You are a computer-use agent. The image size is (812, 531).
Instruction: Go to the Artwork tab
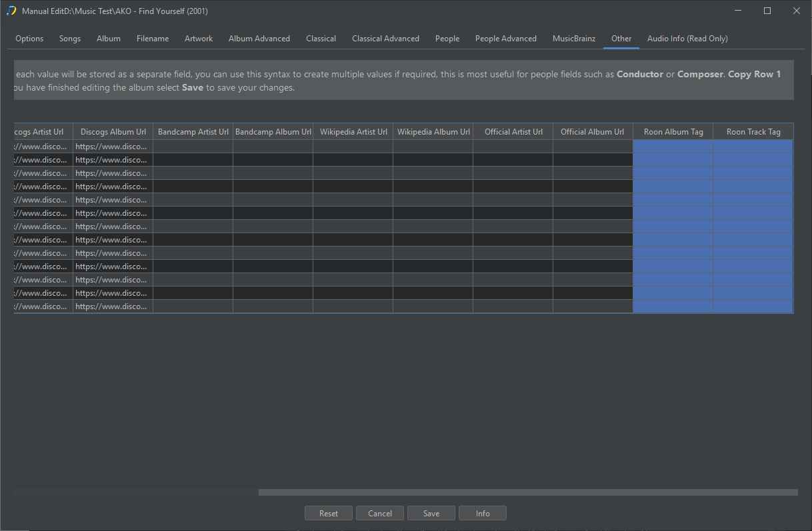(199, 39)
